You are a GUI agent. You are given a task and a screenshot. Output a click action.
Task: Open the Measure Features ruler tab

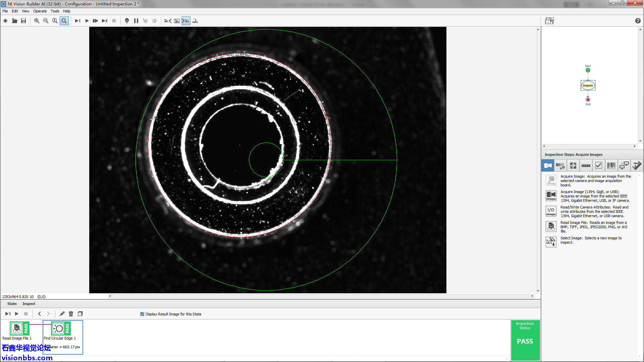586,165
